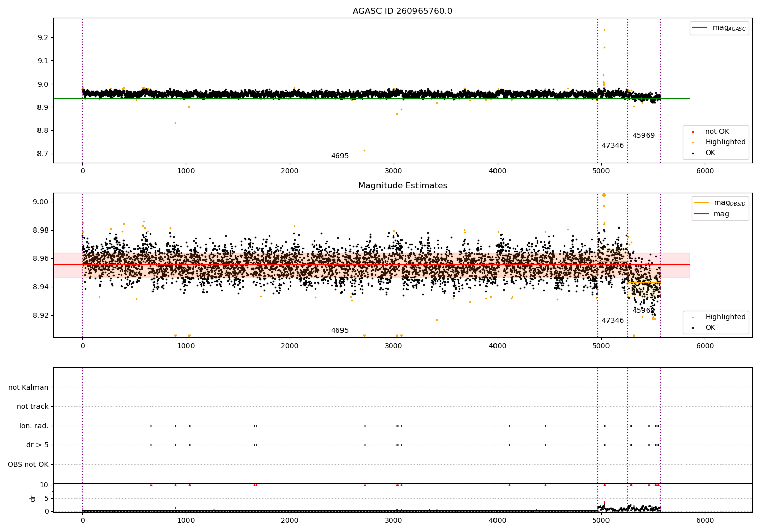Click the 'Magnitude Estimates' subplot title
The height and width of the screenshot is (532, 760).
pyautogui.click(x=402, y=186)
